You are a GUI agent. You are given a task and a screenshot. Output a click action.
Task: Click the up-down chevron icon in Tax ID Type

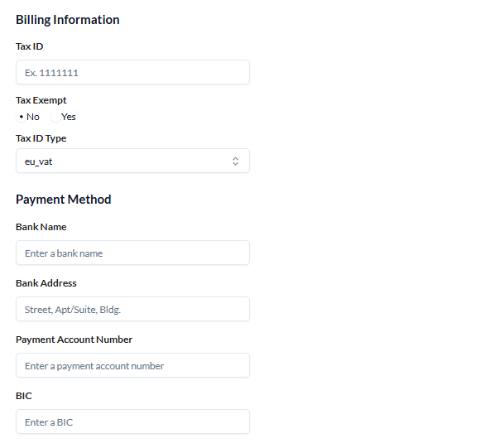pos(235,161)
